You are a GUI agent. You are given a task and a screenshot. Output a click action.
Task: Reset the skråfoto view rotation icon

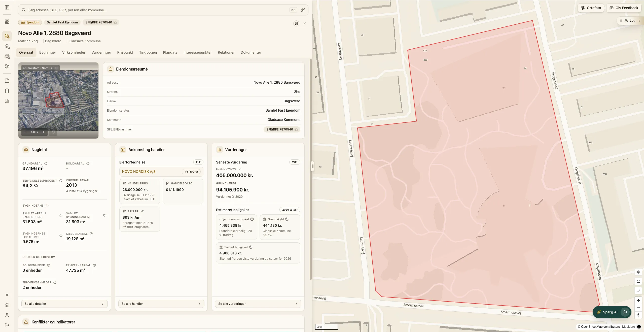coord(53,132)
